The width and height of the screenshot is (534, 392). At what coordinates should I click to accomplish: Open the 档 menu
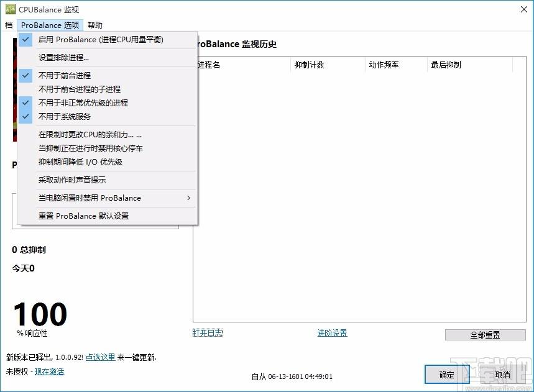[x=9, y=25]
